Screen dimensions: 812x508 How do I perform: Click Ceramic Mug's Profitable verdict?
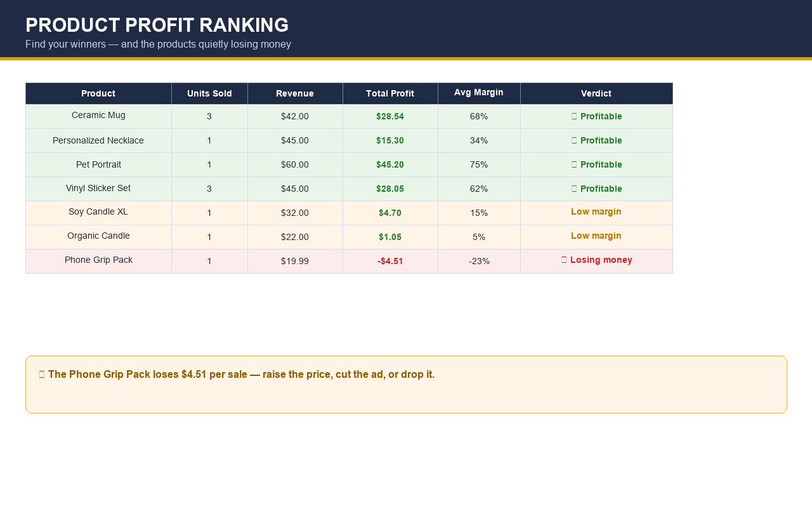[x=596, y=116]
